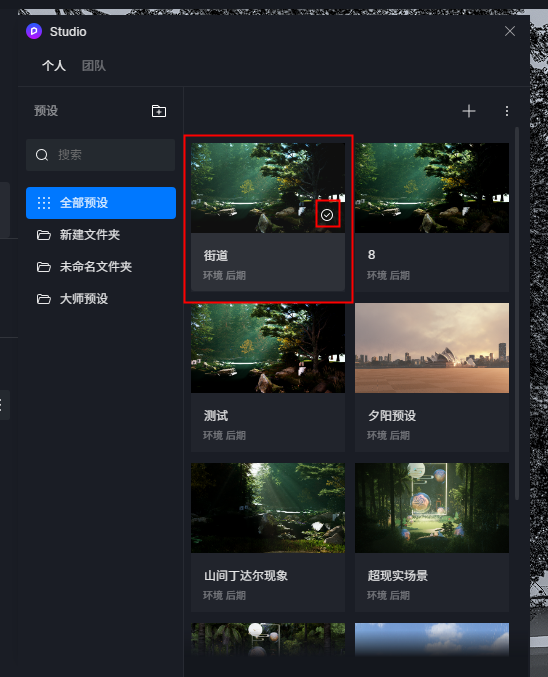548x677 pixels.
Task: Click the search magnifier icon
Action: point(42,155)
